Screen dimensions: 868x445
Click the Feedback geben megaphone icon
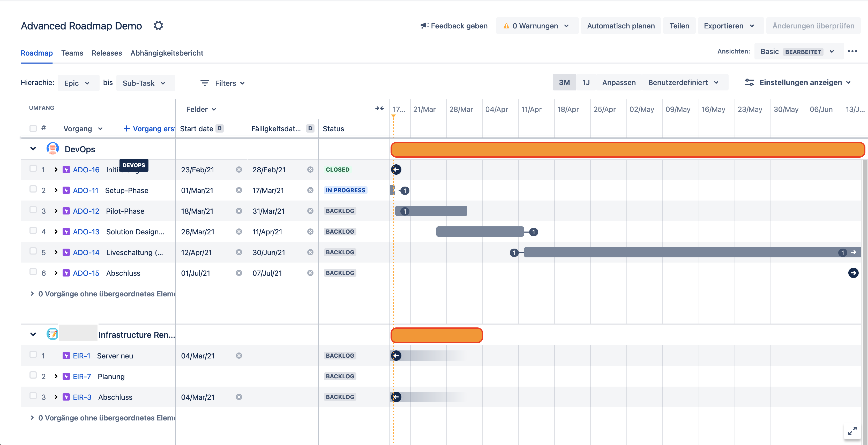click(424, 26)
